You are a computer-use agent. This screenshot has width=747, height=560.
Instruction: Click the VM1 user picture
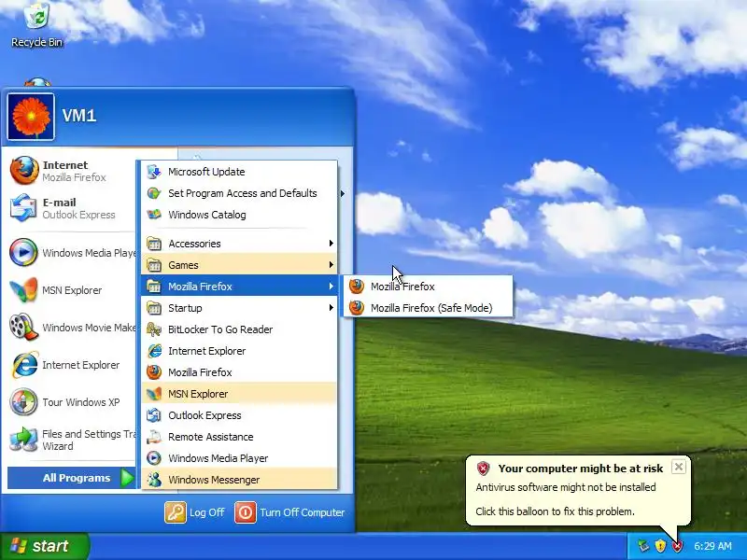click(31, 117)
